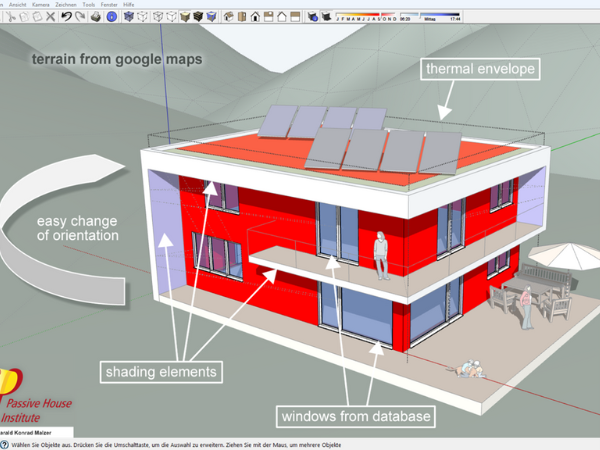Select the Shaded with Textures style icon

point(198,16)
